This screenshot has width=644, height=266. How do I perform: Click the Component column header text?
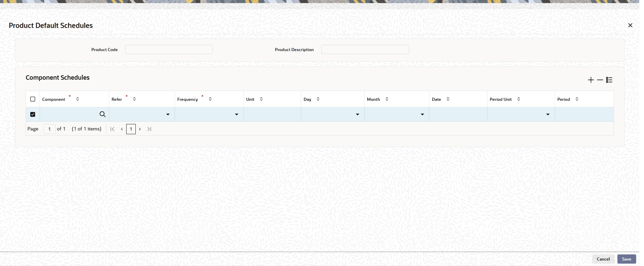[54, 99]
